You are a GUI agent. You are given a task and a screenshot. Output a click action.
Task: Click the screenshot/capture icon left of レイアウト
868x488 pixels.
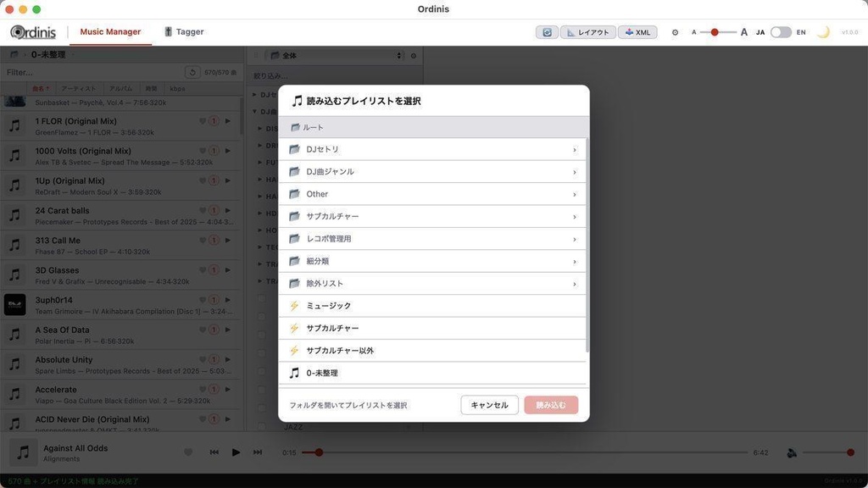tap(545, 31)
